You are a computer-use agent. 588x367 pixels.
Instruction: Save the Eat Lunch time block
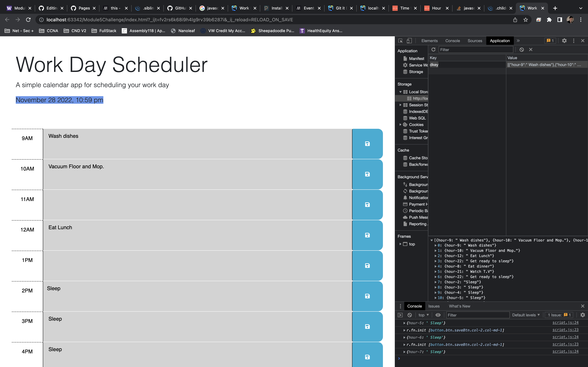tap(367, 235)
